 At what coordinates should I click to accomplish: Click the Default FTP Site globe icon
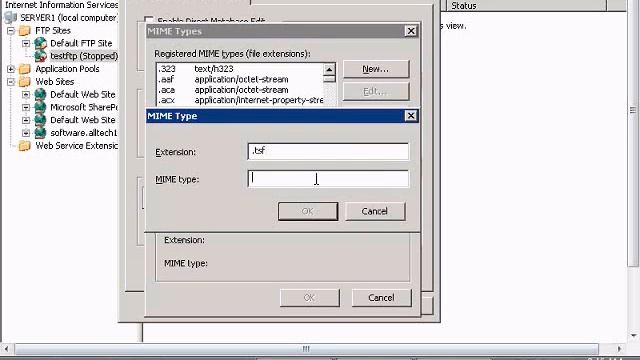point(40,43)
